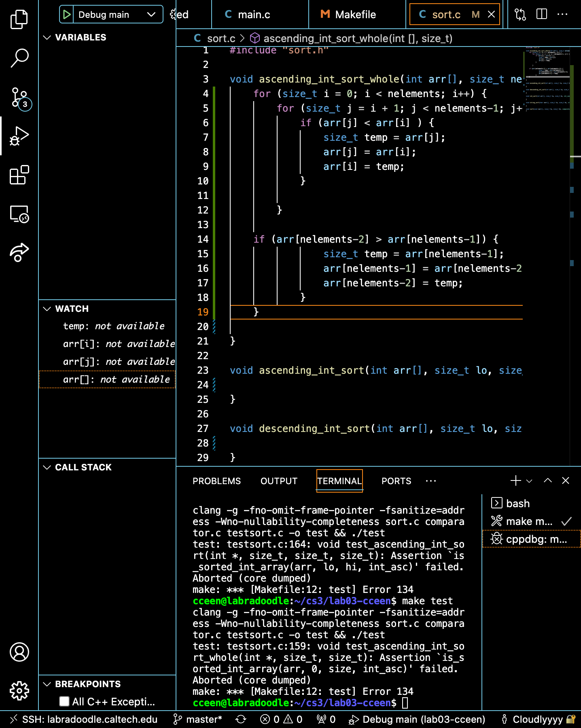Open the Remote Explorer icon

pos(19,214)
